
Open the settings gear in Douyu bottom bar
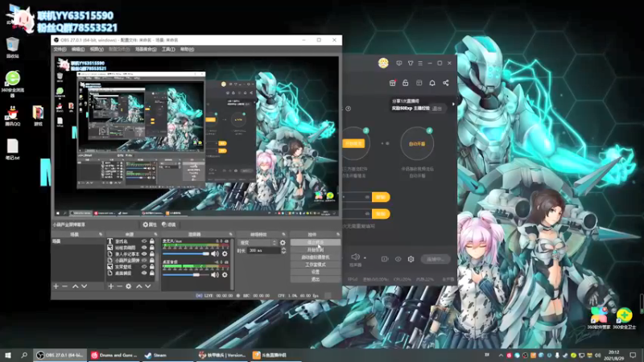point(411,259)
